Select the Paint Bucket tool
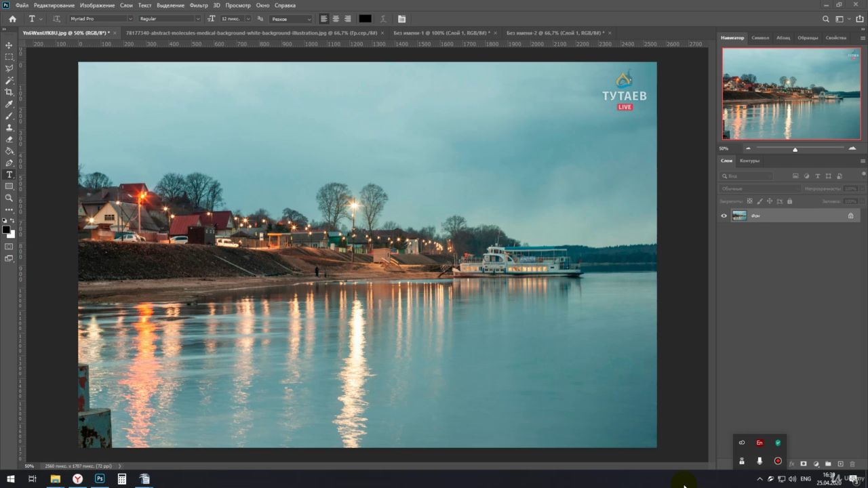Screen dimensions: 868x488 click(x=9, y=151)
